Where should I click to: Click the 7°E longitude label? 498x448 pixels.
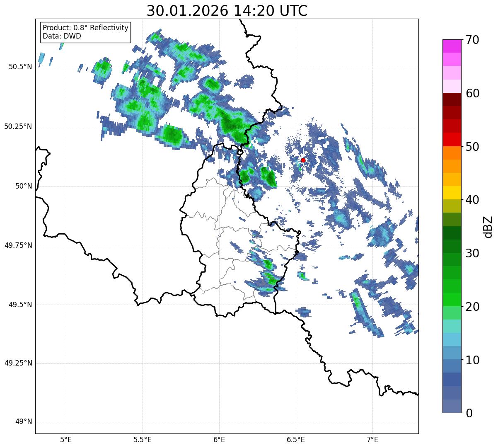pos(372,440)
